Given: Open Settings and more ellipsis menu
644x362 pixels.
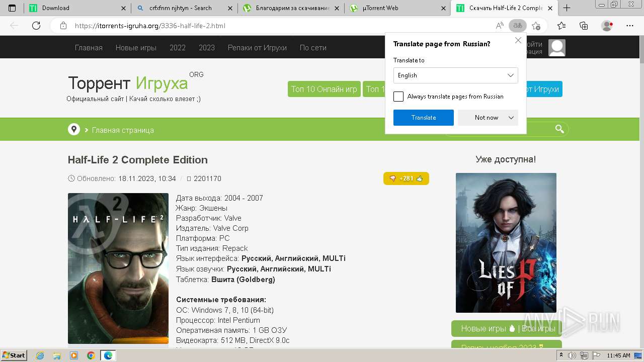Looking at the screenshot, I should pos(630,26).
